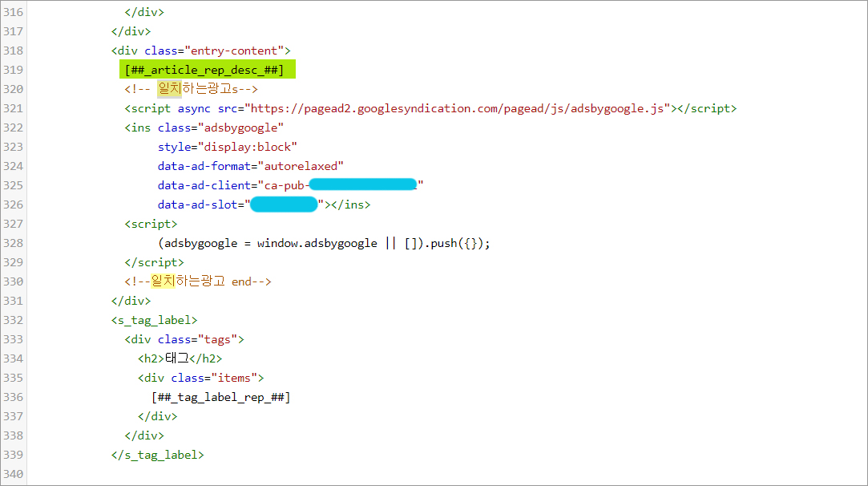The image size is (868, 486).
Task: Click the closing </div> on line 338
Action: [144, 435]
